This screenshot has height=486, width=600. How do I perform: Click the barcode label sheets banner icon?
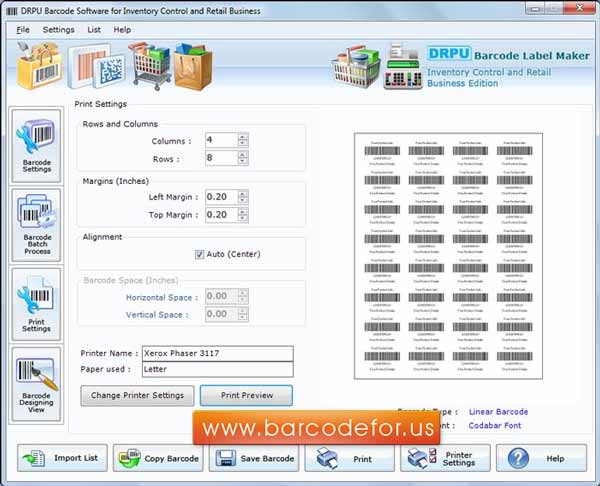click(97, 67)
